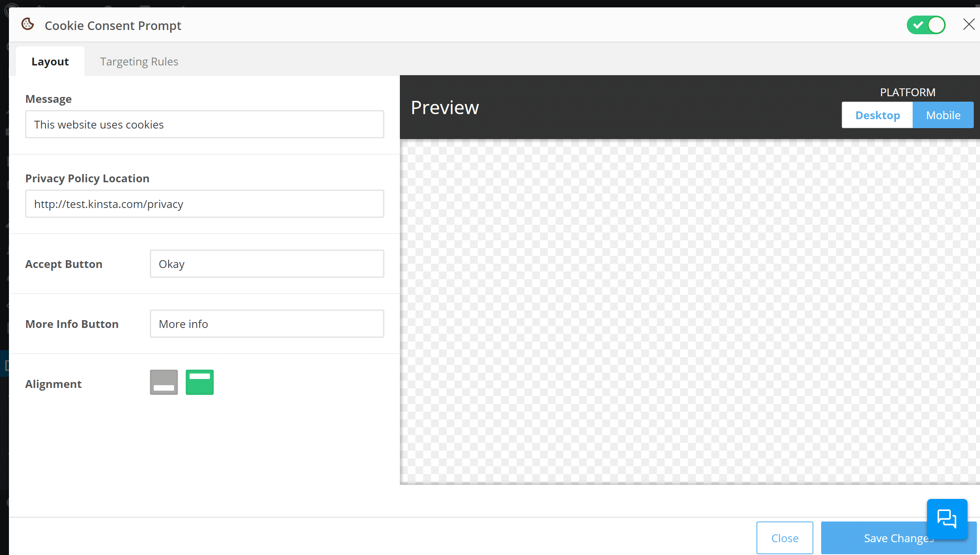Click the cookie consent prompt icon
This screenshot has height=555, width=980.
(28, 25)
